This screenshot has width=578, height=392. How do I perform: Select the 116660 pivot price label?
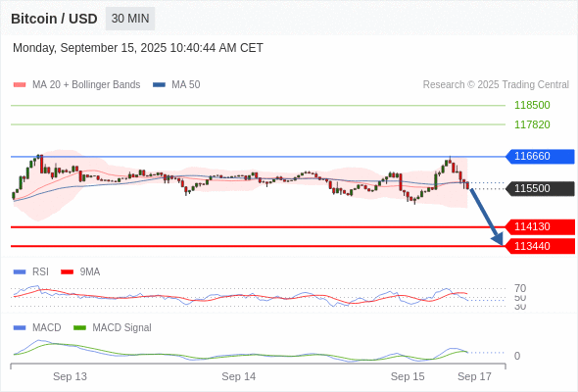[540, 157]
